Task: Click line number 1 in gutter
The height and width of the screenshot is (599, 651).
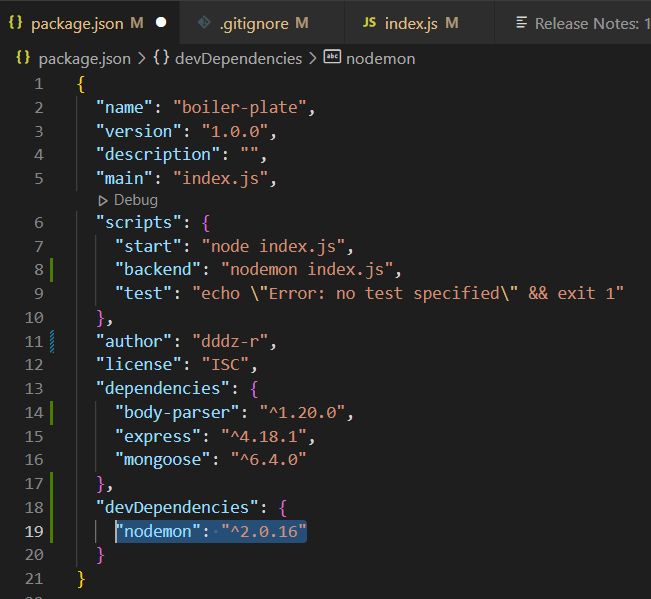Action: coord(39,84)
